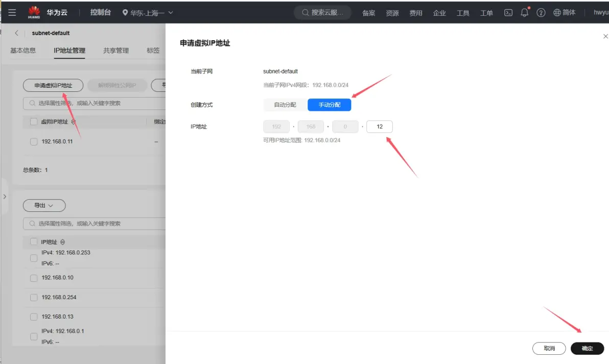Click the language globe icon

pos(557,12)
